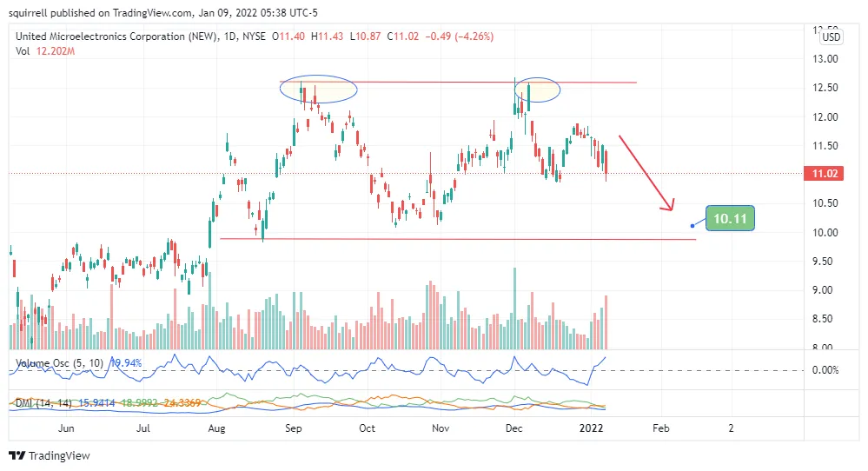Click the NYSE exchange label
The width and height of the screenshot is (868, 471).
click(254, 36)
